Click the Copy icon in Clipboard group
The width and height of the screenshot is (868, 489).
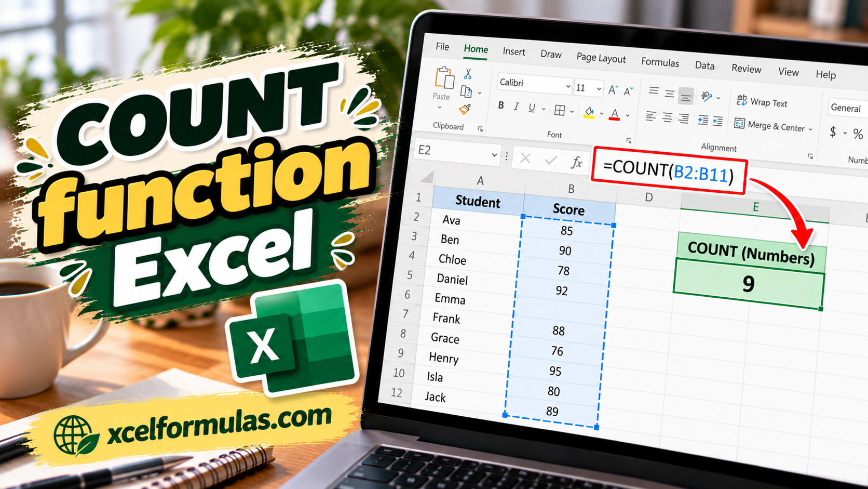466,92
